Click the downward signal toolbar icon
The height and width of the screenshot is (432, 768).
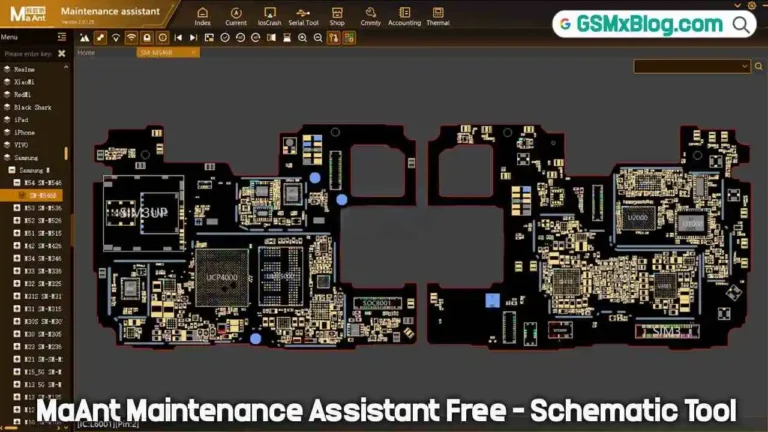pyautogui.click(x=116, y=38)
